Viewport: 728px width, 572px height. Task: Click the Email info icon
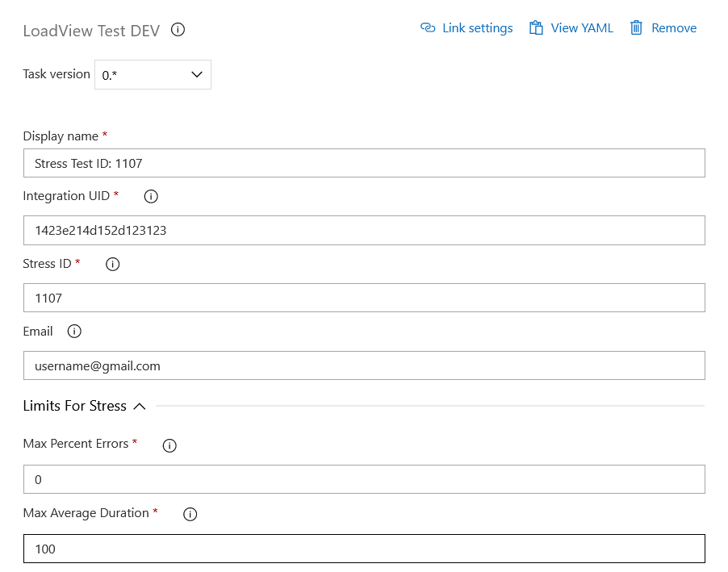pyautogui.click(x=74, y=332)
